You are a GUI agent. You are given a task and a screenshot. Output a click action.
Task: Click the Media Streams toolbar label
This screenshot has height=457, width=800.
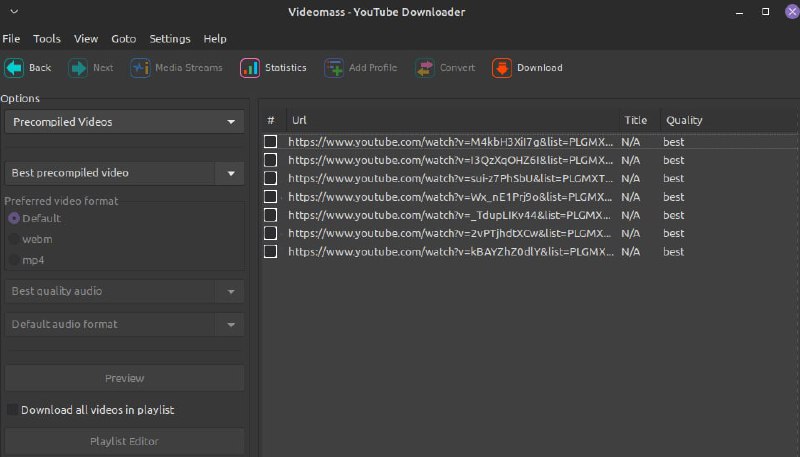click(x=189, y=68)
